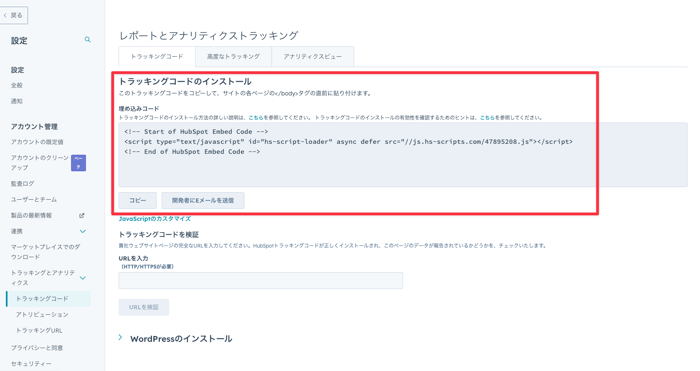Click the ベータ badge next to アカウントのクリーンアップ
The image size is (700, 371).
click(79, 163)
